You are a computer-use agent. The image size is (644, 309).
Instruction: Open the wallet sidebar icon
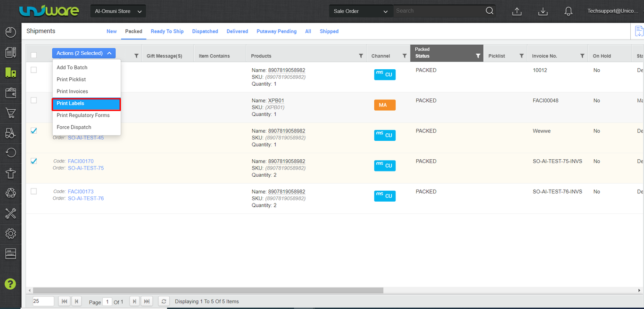pyautogui.click(x=10, y=92)
